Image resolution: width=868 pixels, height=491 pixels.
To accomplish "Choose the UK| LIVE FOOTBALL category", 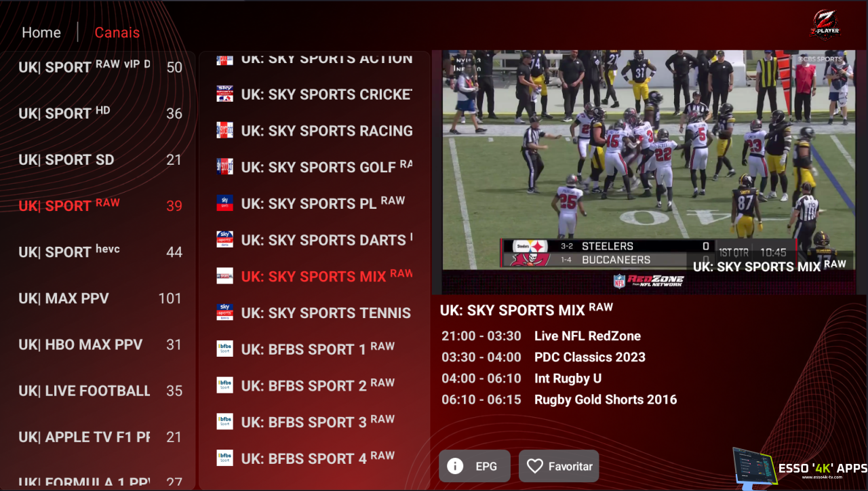I will point(100,391).
